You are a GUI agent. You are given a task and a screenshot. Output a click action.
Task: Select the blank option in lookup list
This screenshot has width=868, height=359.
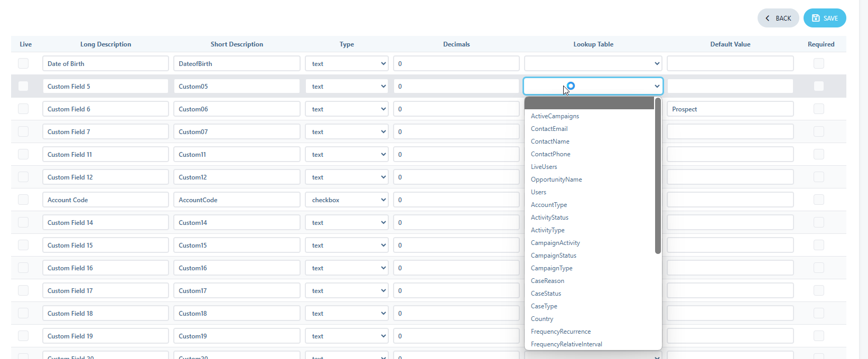[590, 103]
